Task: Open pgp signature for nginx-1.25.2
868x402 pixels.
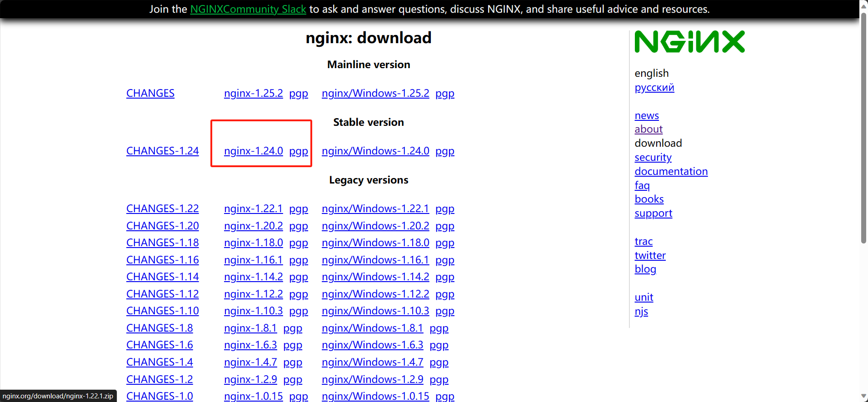Action: [x=299, y=93]
